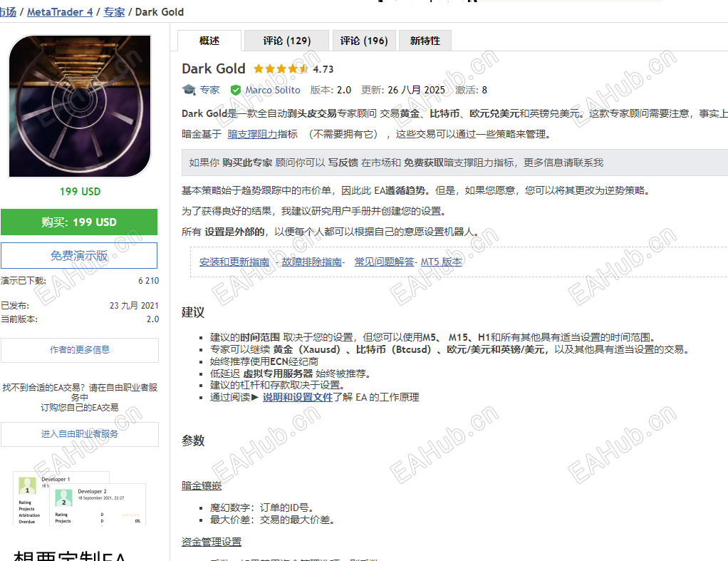Open 故障排除指南 link
This screenshot has height=561, width=728.
[311, 262]
